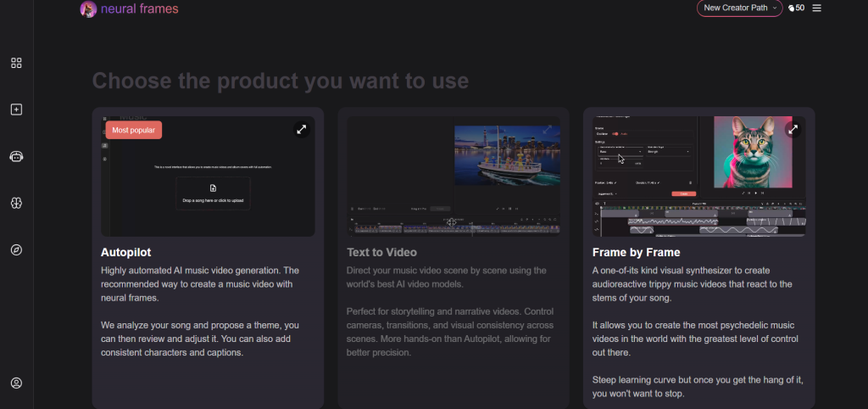868x409 pixels.
Task: Open the hamburger menu at top right
Action: click(817, 8)
